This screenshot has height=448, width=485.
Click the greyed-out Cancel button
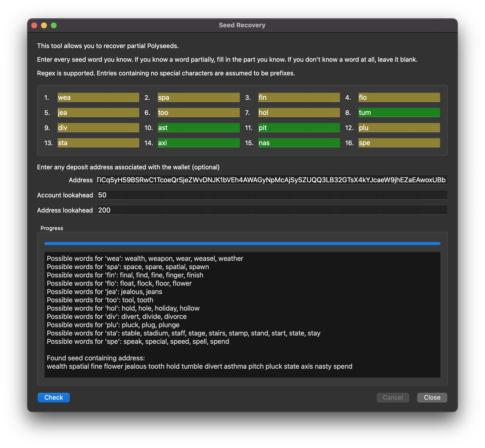coord(393,397)
